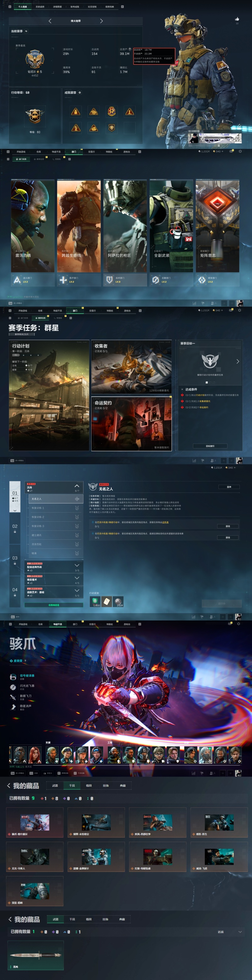252x980 pixels.
Task: Click the 放弃 button for 无名之人
Action: [229, 487]
